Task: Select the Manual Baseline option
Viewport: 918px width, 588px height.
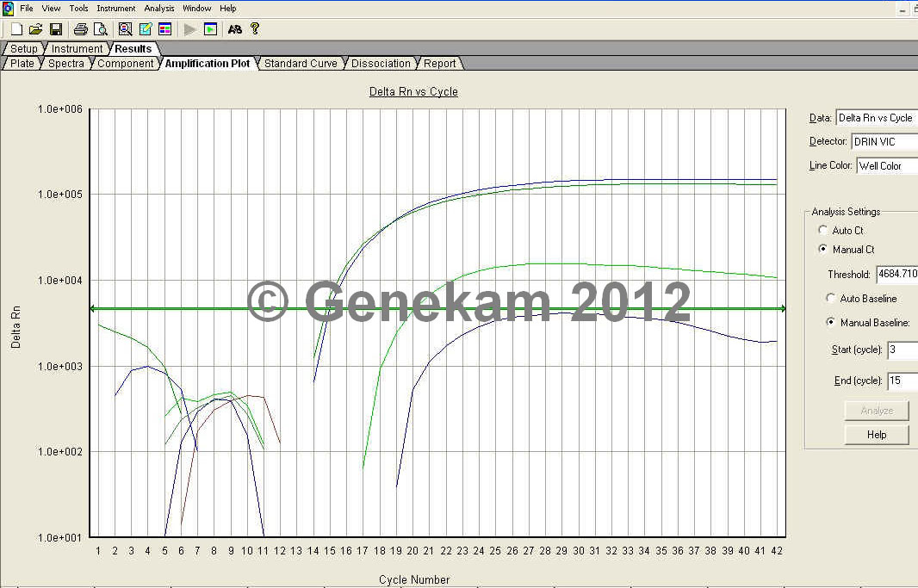Action: pos(830,322)
